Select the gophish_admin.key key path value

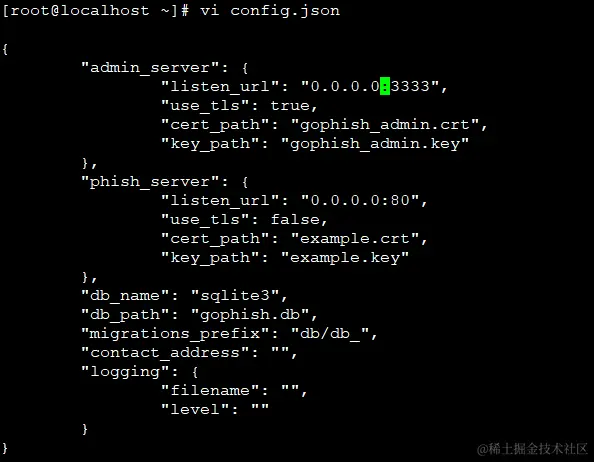tap(375, 144)
